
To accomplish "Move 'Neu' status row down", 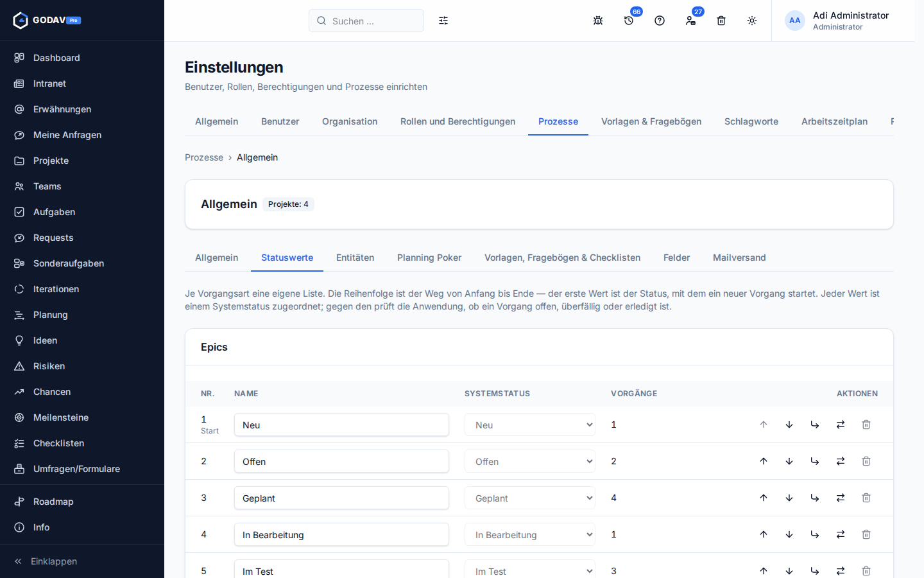I will 789,425.
